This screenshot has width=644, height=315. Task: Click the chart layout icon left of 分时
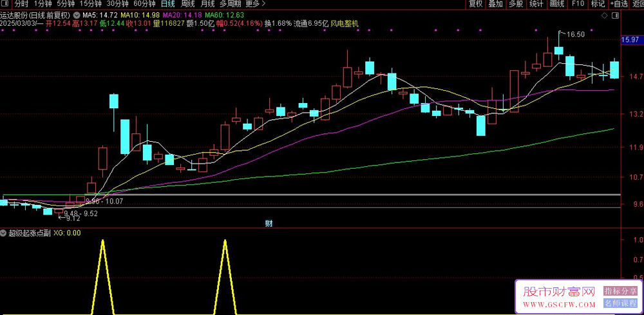point(6,4)
